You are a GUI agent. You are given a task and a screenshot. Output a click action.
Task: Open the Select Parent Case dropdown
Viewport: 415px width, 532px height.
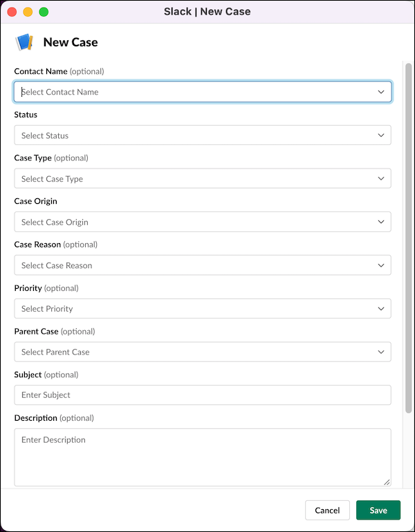203,352
